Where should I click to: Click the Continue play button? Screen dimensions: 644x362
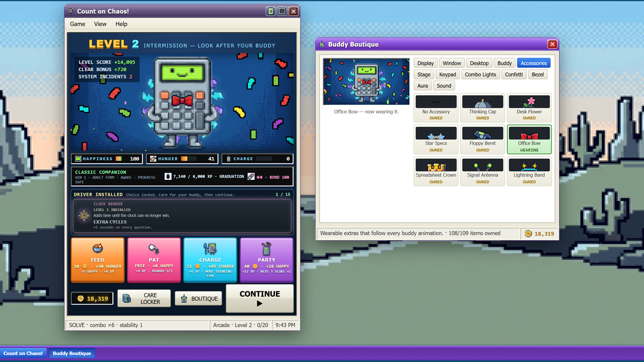[260, 298]
